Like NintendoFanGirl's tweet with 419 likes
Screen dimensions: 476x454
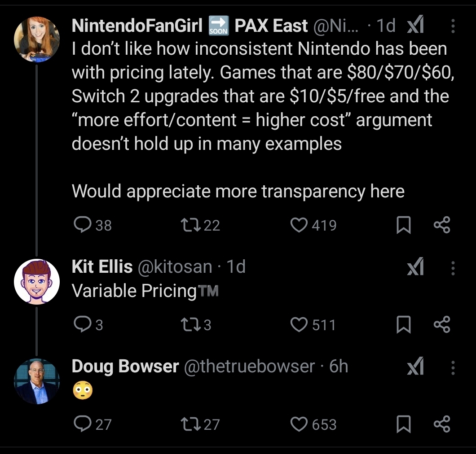click(x=299, y=225)
